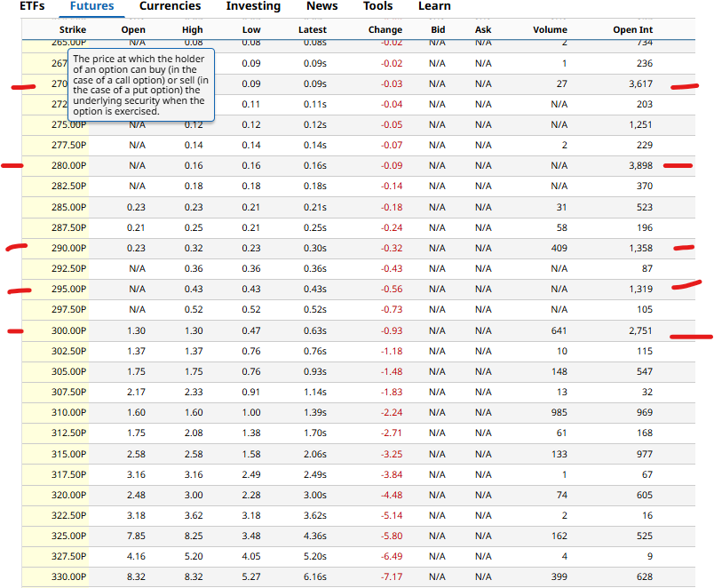Click change value -2.24

click(x=392, y=413)
